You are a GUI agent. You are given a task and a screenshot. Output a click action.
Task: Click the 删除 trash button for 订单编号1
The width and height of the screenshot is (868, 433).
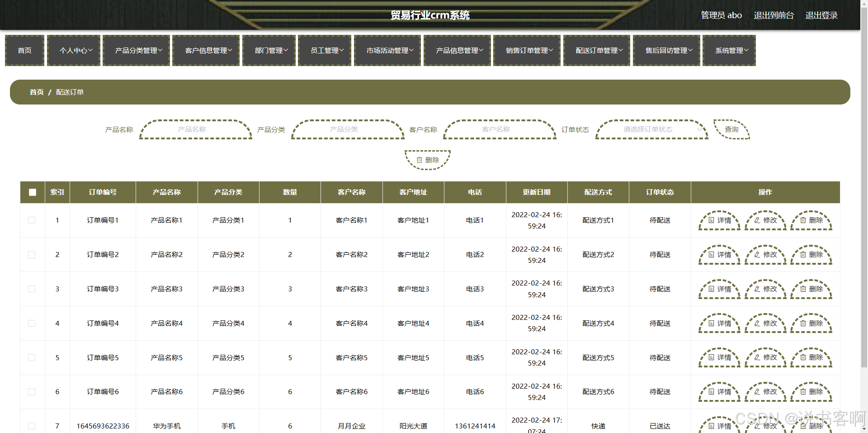(811, 220)
